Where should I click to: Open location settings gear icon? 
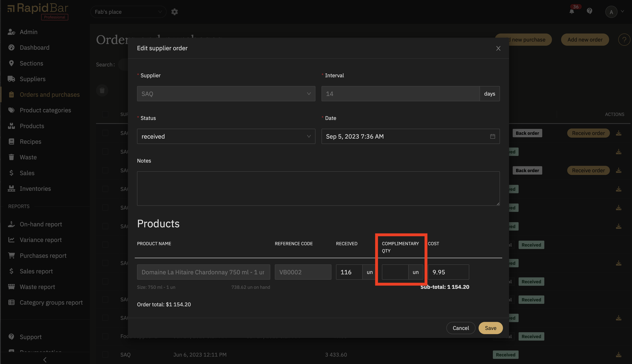(x=174, y=12)
